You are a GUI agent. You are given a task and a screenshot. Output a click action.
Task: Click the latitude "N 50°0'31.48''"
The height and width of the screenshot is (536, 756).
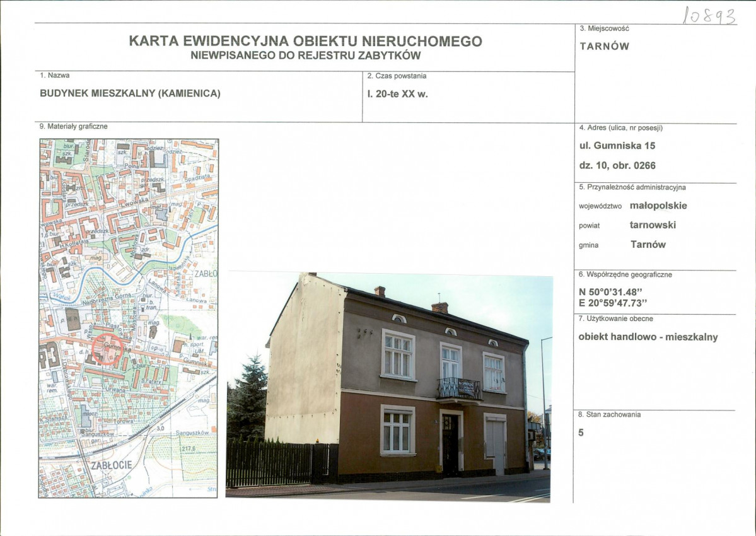click(x=611, y=292)
